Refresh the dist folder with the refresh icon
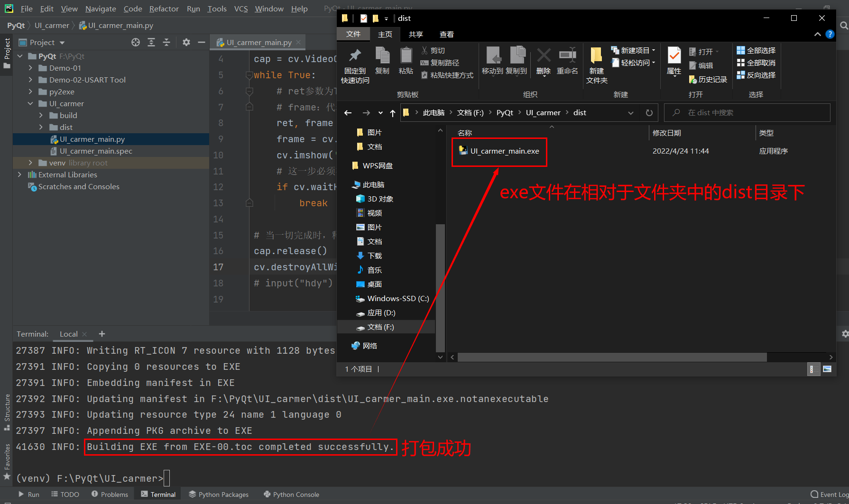Screen dimensions: 849x504 [x=649, y=112]
